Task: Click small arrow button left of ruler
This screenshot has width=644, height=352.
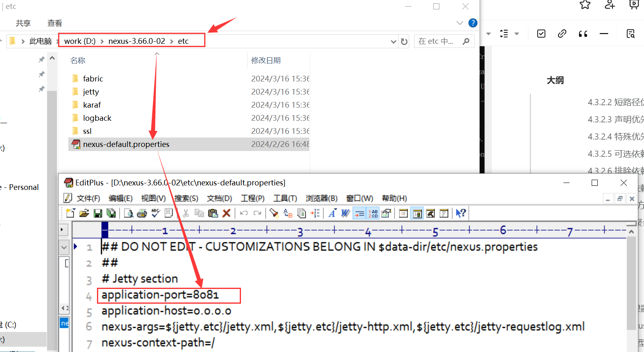Action: 63,229
